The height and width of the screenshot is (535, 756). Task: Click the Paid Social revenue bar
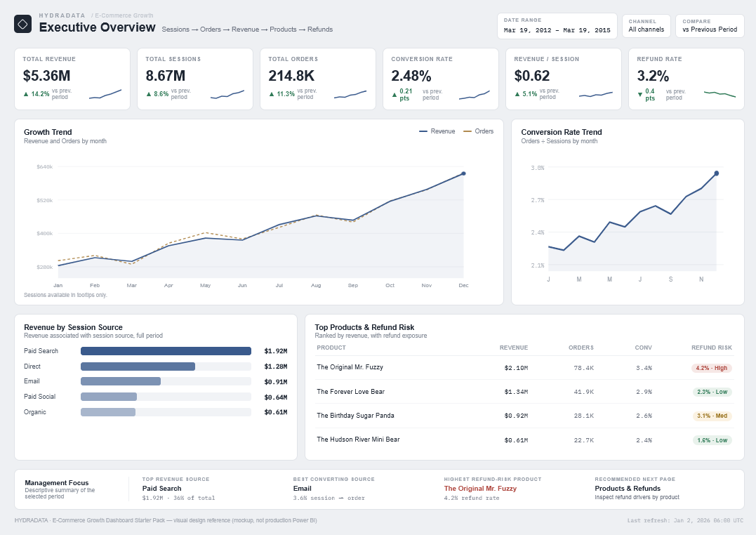click(109, 397)
